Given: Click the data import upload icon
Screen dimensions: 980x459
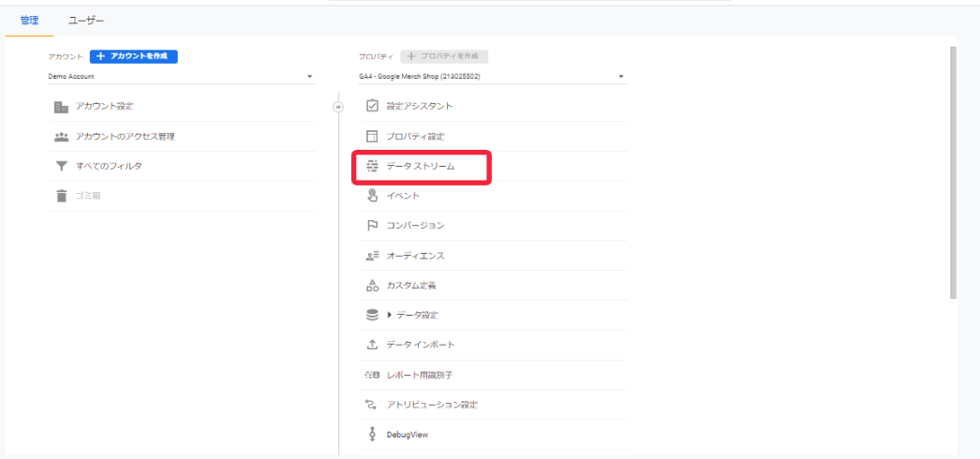Looking at the screenshot, I should point(372,345).
